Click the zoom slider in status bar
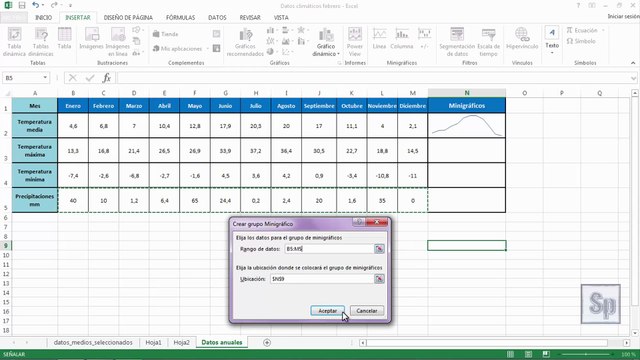The height and width of the screenshot is (360, 640). click(586, 354)
